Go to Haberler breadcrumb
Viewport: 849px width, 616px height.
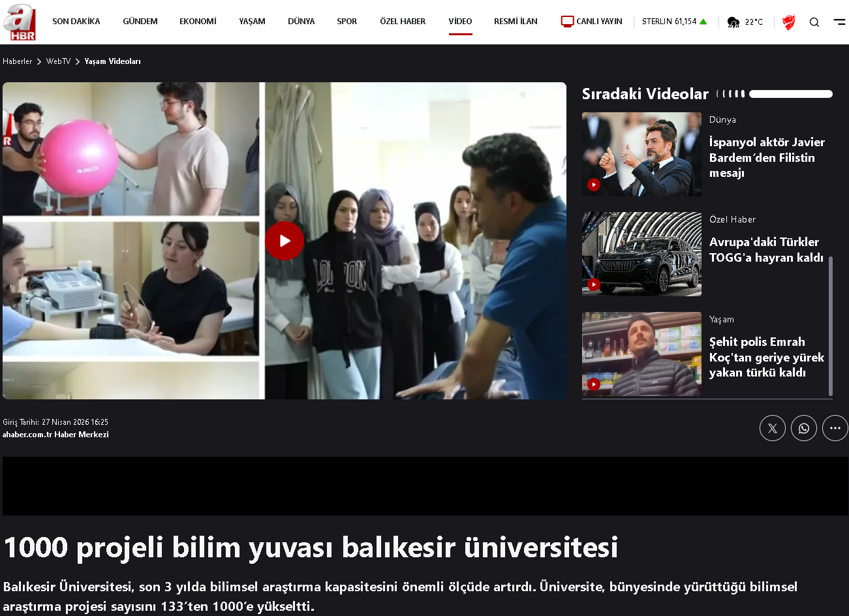click(x=18, y=61)
